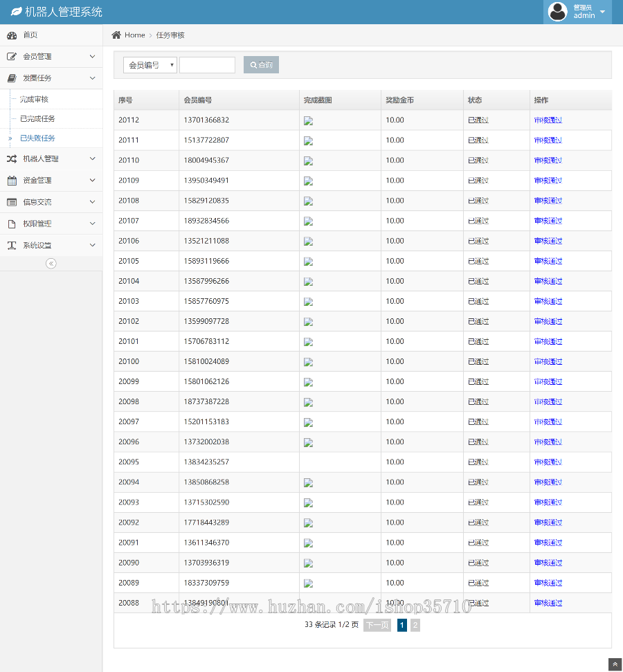Image resolution: width=623 pixels, height=672 pixels.
Task: Expand the 信息交流 menu chevron
Action: pyautogui.click(x=93, y=202)
